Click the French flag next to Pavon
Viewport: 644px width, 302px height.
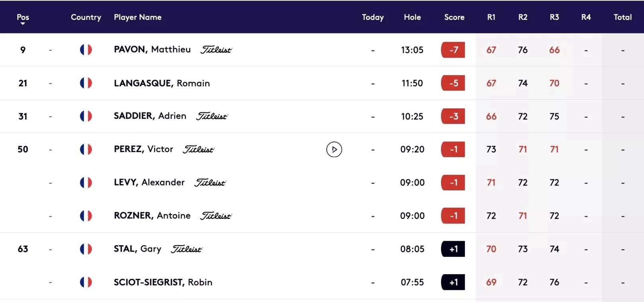pyautogui.click(x=86, y=50)
